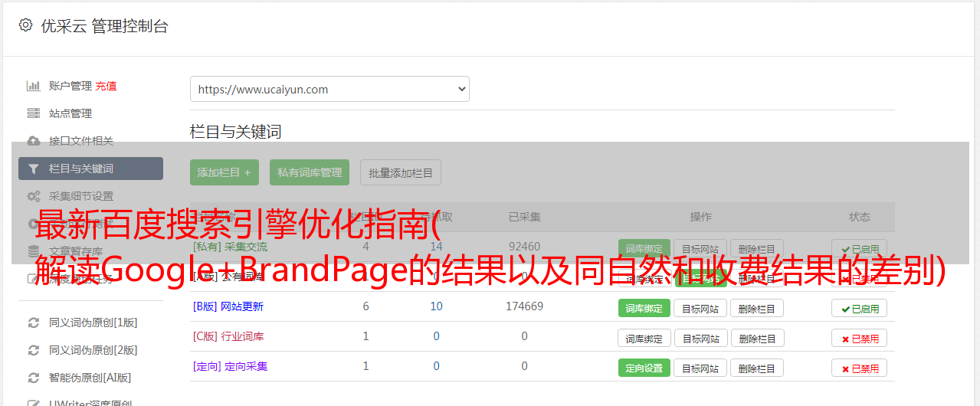980x406 pixels.
Task: Open 接口文件相关 menu item
Action: tap(81, 141)
